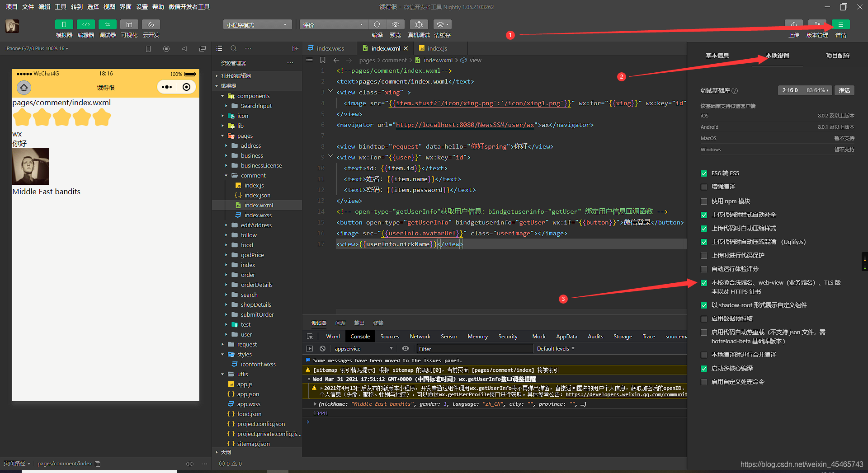Click the 预览 preview eye icon
Image resolution: width=868 pixels, height=473 pixels.
pyautogui.click(x=396, y=24)
